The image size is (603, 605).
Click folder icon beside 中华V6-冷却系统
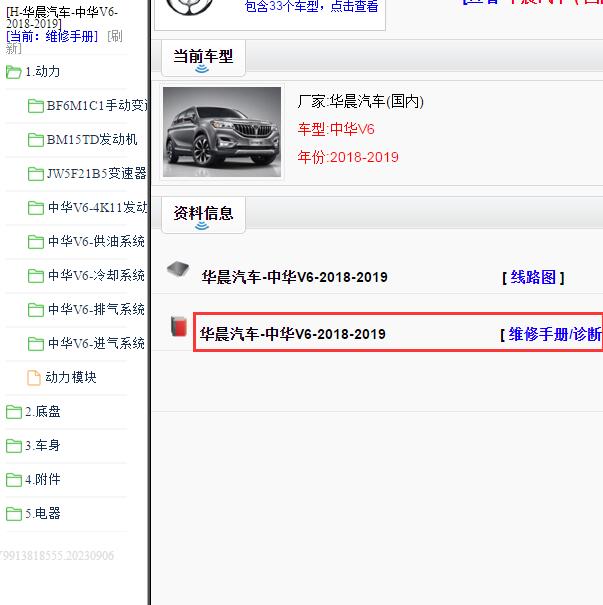[35, 275]
